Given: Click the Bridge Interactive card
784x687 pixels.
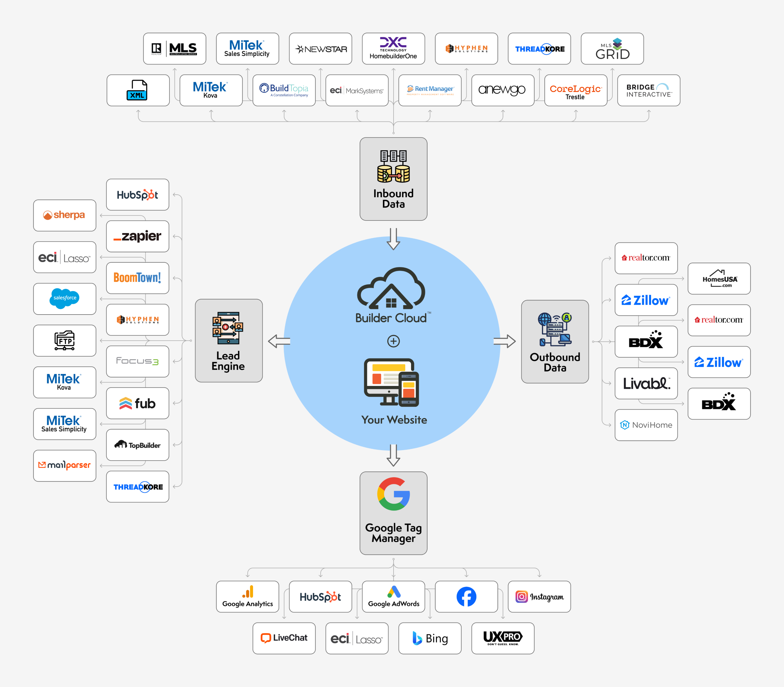Looking at the screenshot, I should (649, 91).
